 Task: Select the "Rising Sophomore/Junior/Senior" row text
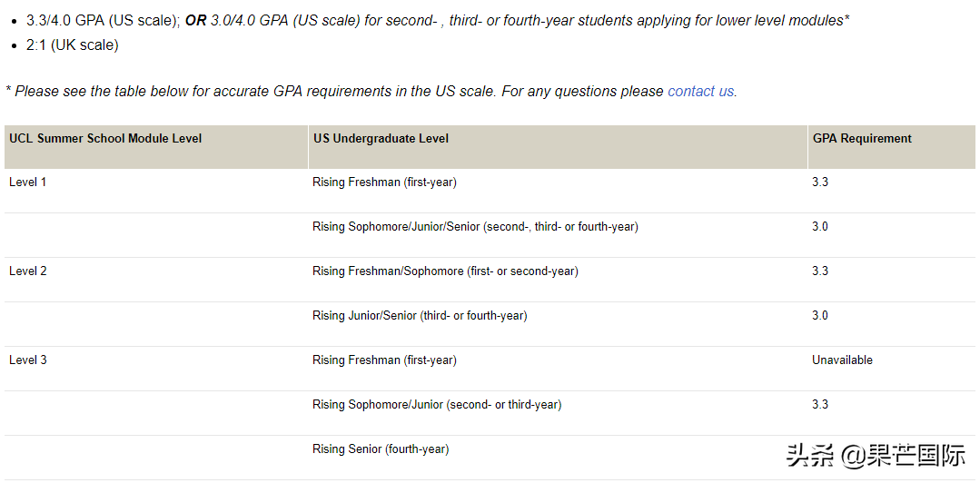[475, 227]
